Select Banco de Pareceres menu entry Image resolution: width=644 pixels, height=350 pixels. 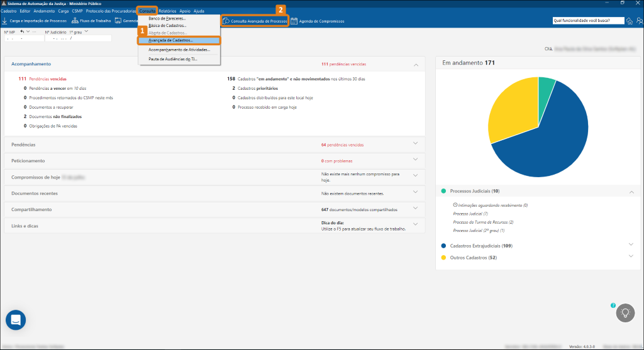(179, 18)
